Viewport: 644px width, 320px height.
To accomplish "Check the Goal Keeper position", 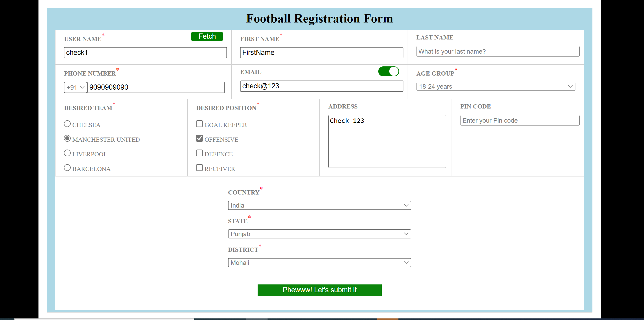I will pyautogui.click(x=199, y=123).
